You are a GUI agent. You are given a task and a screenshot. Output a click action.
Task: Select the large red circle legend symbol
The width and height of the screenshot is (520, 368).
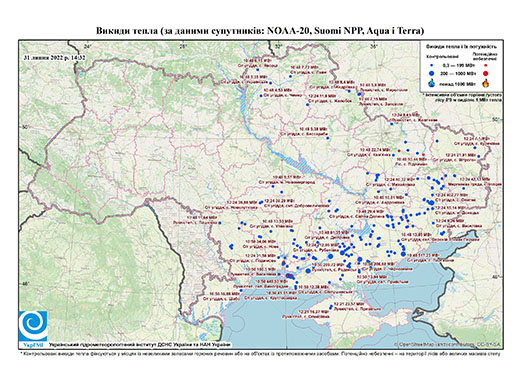pyautogui.click(x=486, y=73)
